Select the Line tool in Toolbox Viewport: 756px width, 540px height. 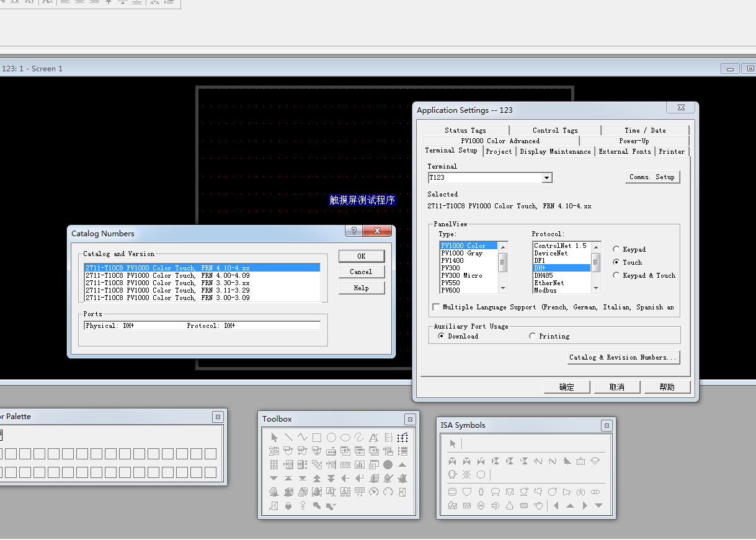(288, 438)
